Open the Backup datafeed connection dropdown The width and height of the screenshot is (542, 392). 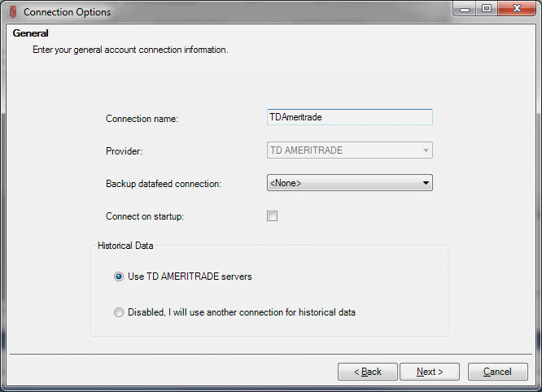(349, 183)
